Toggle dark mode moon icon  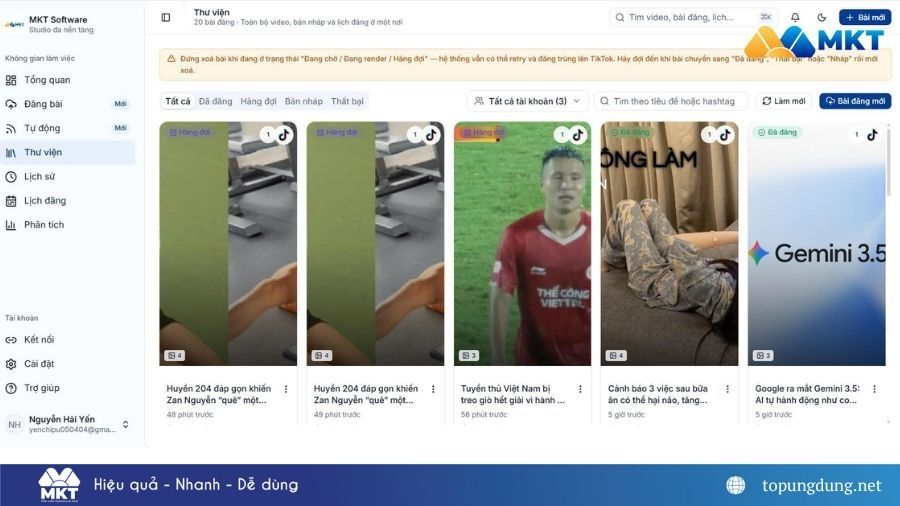(x=821, y=18)
